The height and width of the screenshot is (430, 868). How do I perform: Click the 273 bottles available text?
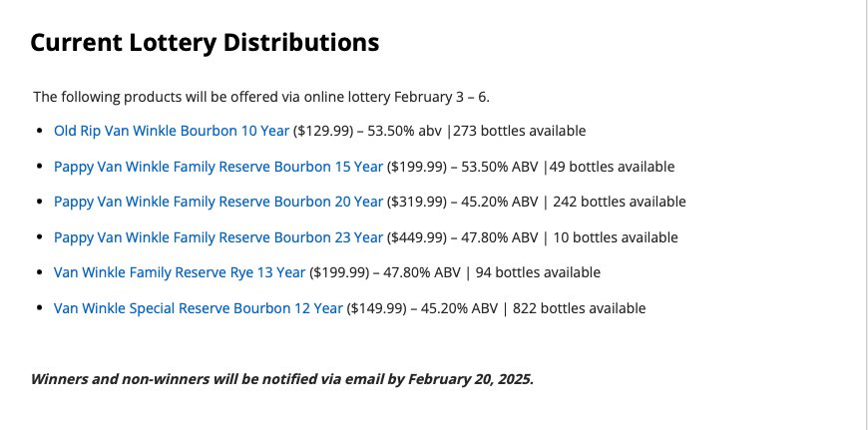[x=519, y=131]
